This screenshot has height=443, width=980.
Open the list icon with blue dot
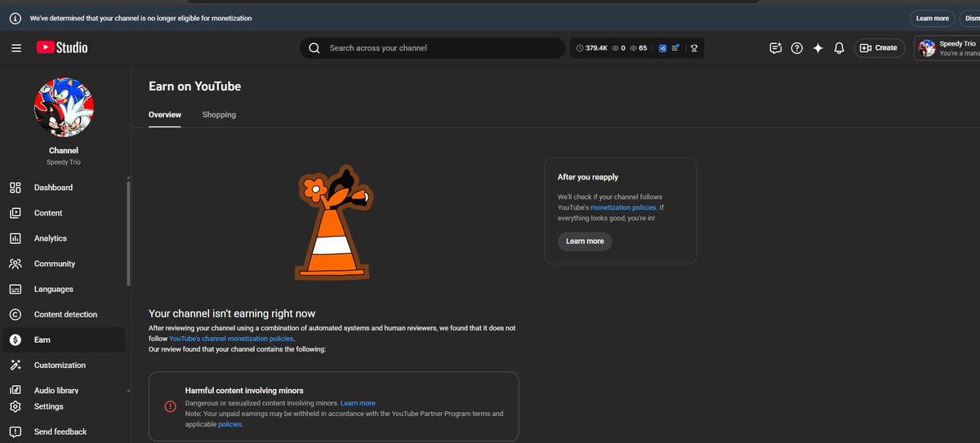coord(675,48)
